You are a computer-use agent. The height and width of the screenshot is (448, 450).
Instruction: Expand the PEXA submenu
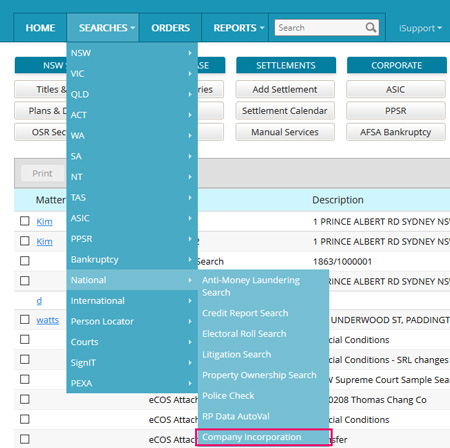click(132, 383)
